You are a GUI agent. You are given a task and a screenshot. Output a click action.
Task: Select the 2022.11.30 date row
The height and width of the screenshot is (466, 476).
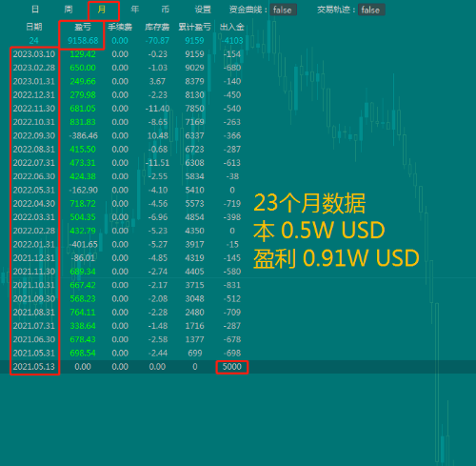pos(34,109)
